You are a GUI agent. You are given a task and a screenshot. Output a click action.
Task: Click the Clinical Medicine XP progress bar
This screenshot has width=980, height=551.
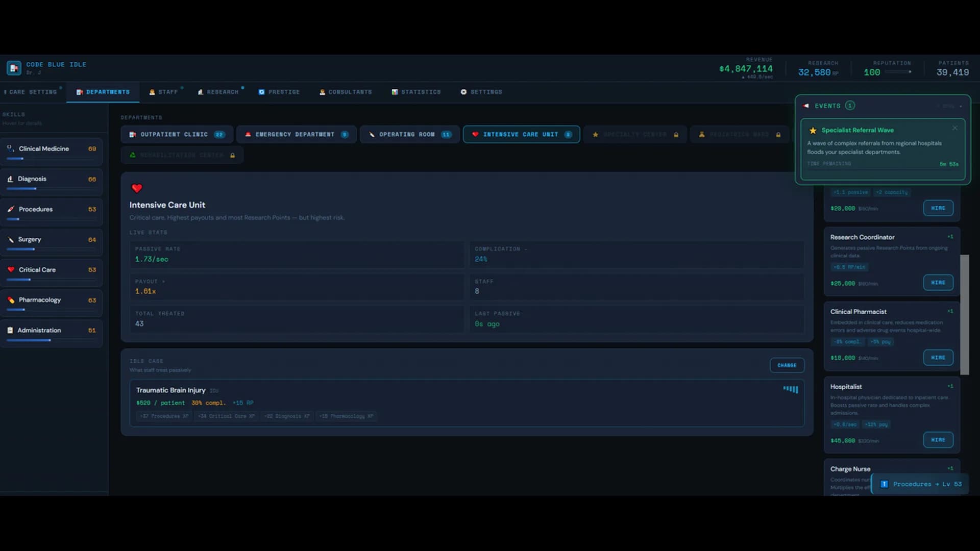pos(51,159)
